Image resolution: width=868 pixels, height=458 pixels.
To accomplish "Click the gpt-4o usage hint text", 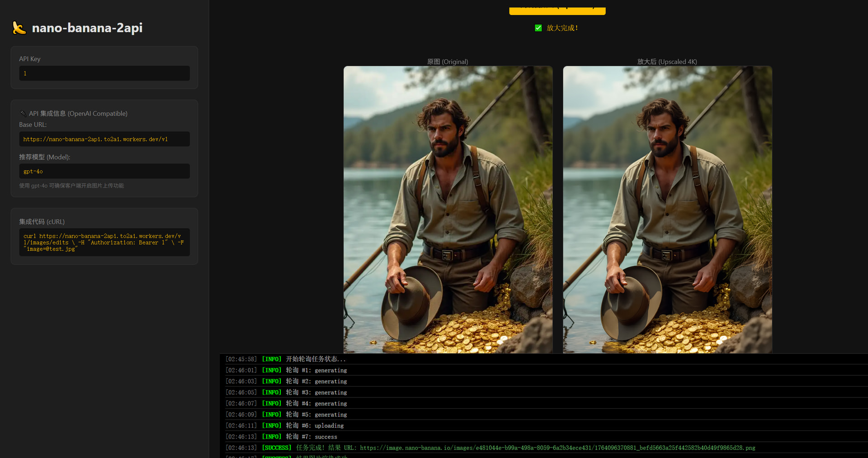I will point(71,186).
